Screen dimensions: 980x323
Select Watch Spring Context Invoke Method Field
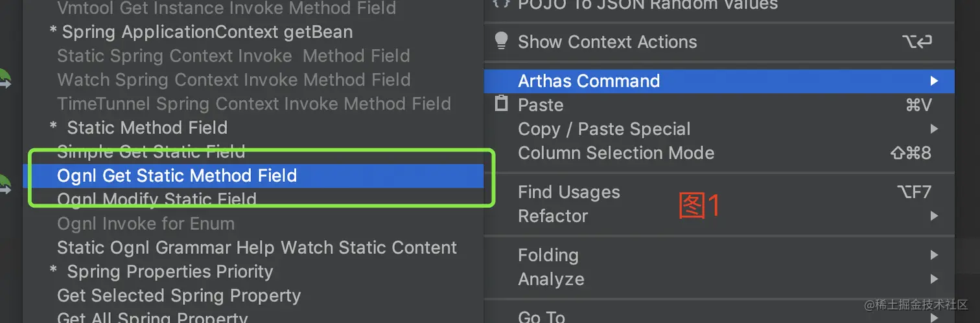(x=233, y=80)
